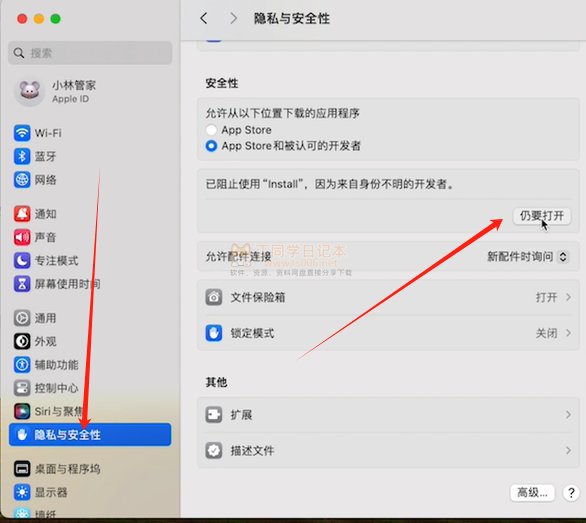Viewport: 586px width, 523px height.
Task: Select App Store和被认可的开发者 radio option
Action: click(x=211, y=146)
